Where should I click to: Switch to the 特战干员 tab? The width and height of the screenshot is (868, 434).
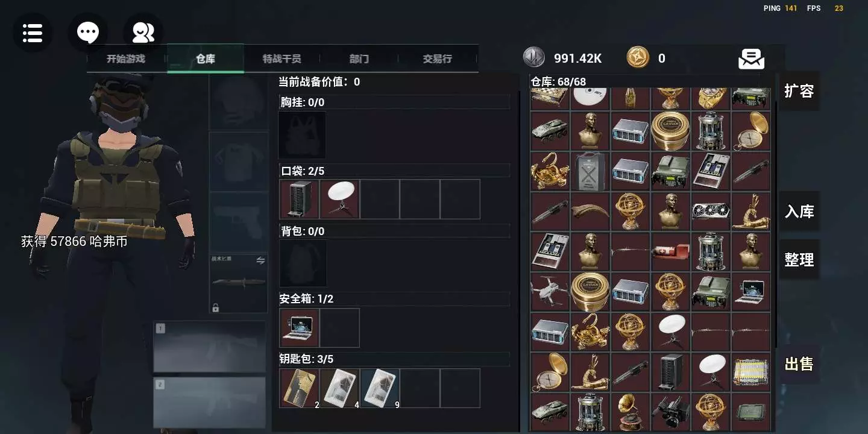281,58
